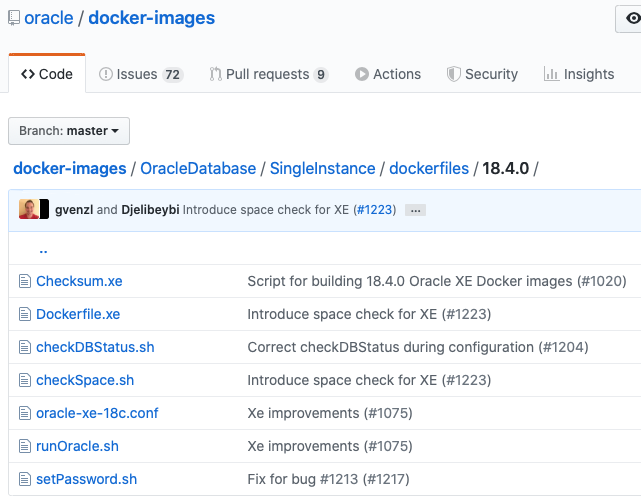Open the Security tab
This screenshot has width=641, height=503.
(x=482, y=74)
